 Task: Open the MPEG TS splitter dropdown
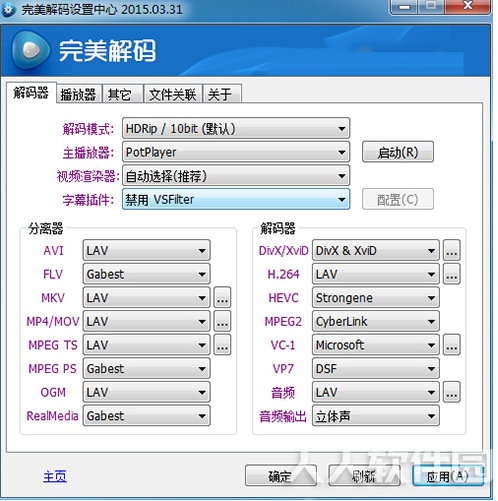click(146, 345)
